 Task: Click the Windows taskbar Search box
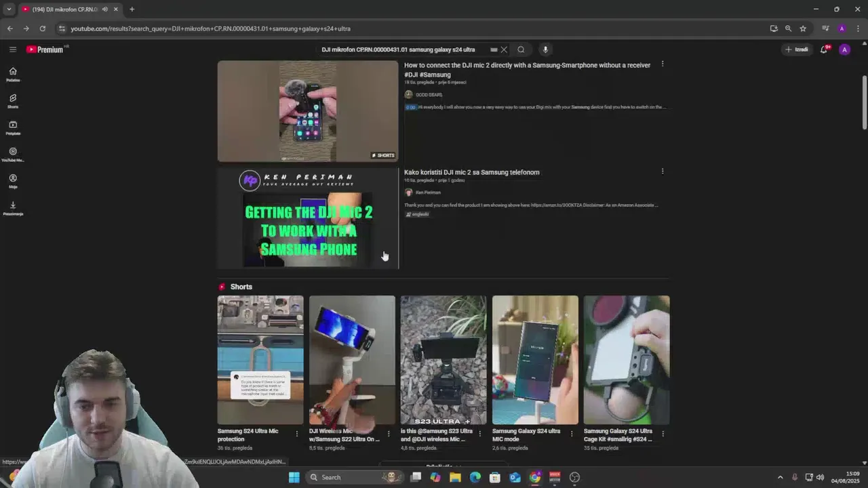(354, 477)
